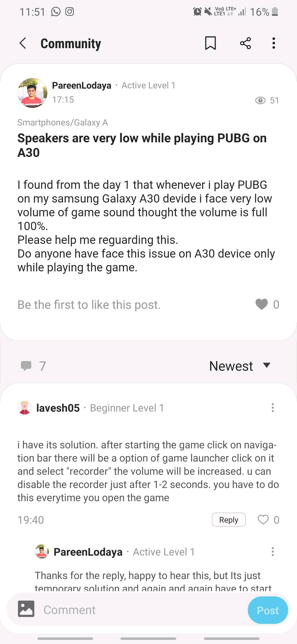
Task: Open the Newest sort dropdown
Action: [x=240, y=366]
